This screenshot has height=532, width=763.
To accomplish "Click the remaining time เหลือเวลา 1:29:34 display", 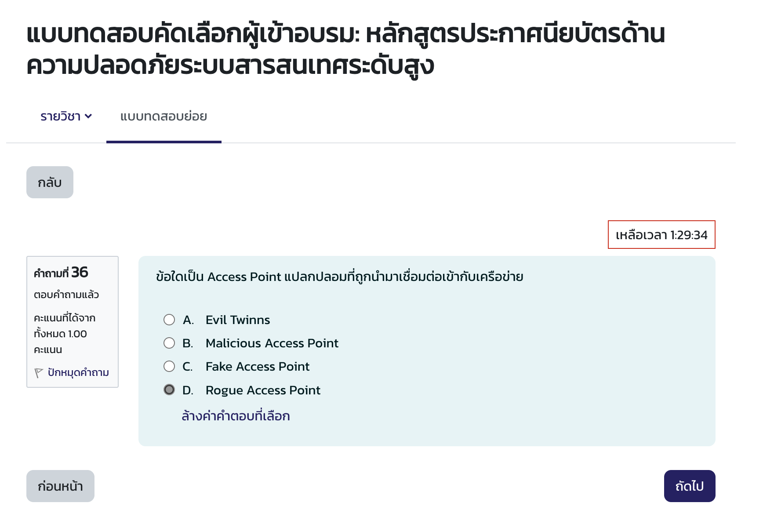I will (661, 235).
